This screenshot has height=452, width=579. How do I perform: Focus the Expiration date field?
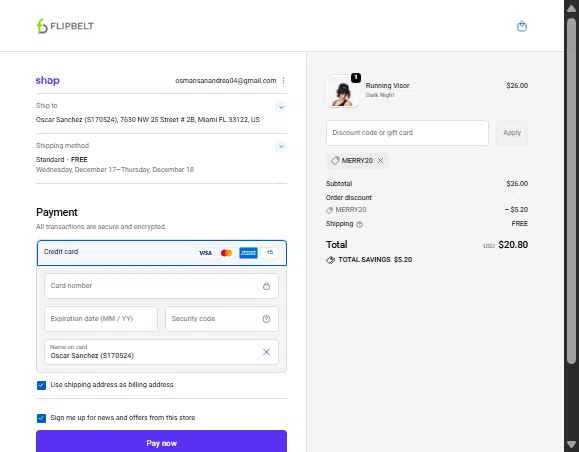[101, 318]
